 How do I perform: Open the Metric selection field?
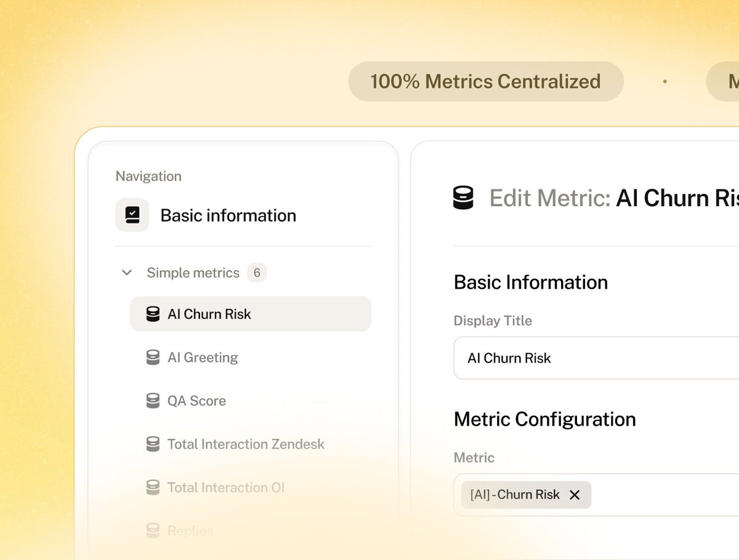coord(665,495)
